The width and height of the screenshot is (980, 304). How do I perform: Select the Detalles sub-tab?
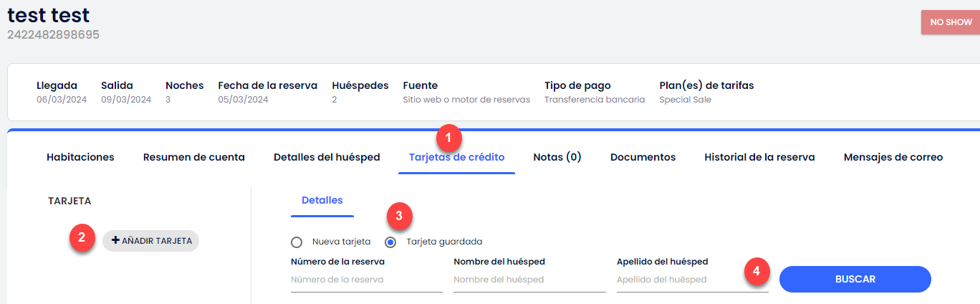pos(322,200)
